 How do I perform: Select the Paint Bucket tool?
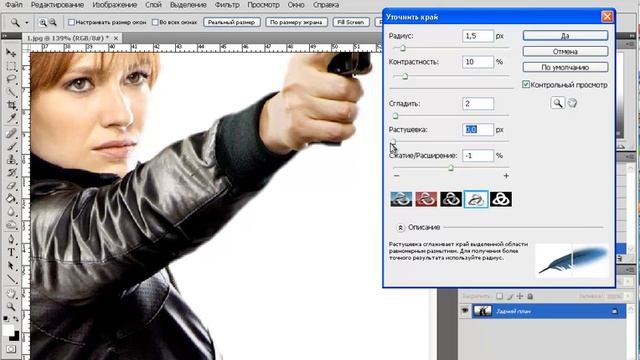(11, 199)
